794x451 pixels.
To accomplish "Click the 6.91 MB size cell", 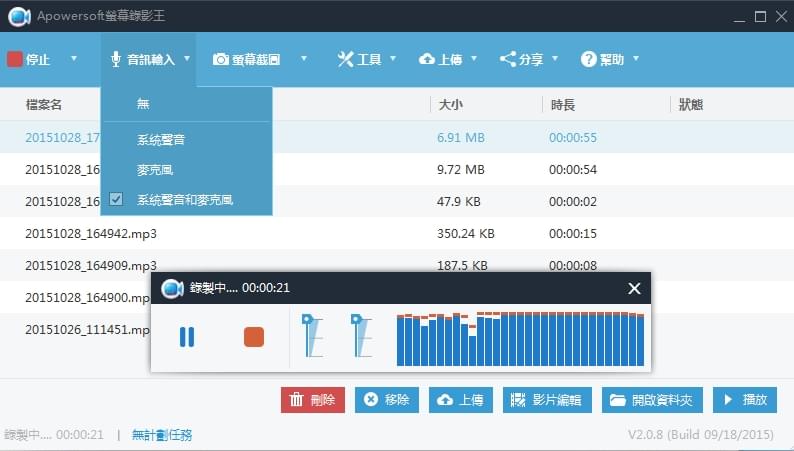I will click(x=461, y=138).
